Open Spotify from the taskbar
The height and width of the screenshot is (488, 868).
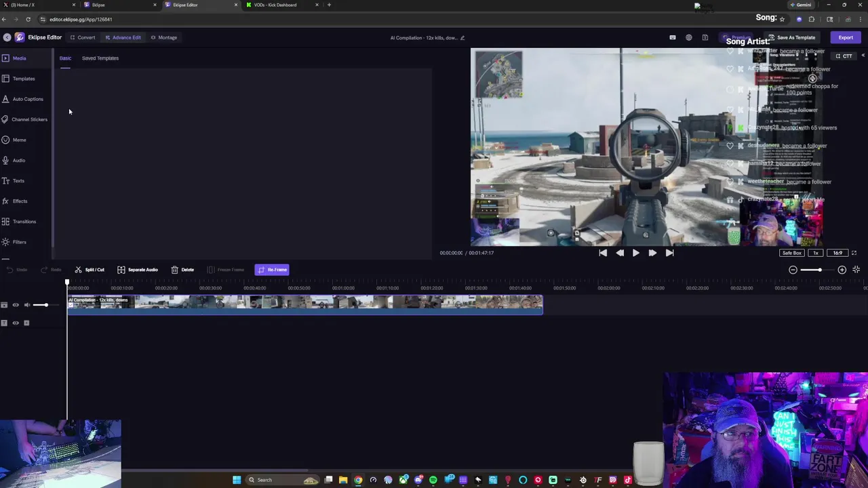[x=433, y=480]
